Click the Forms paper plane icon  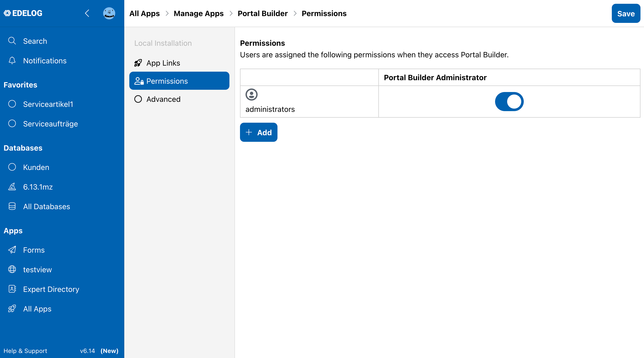click(12, 250)
